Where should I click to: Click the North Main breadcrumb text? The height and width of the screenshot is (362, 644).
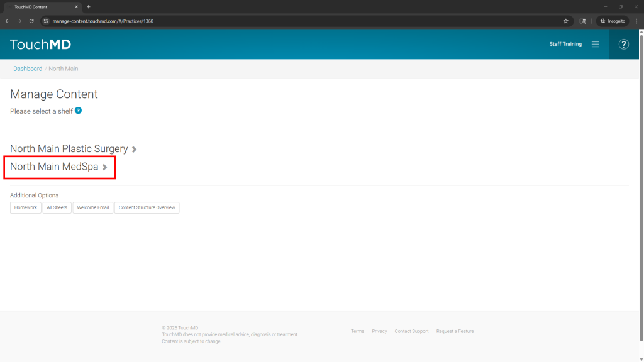64,69
